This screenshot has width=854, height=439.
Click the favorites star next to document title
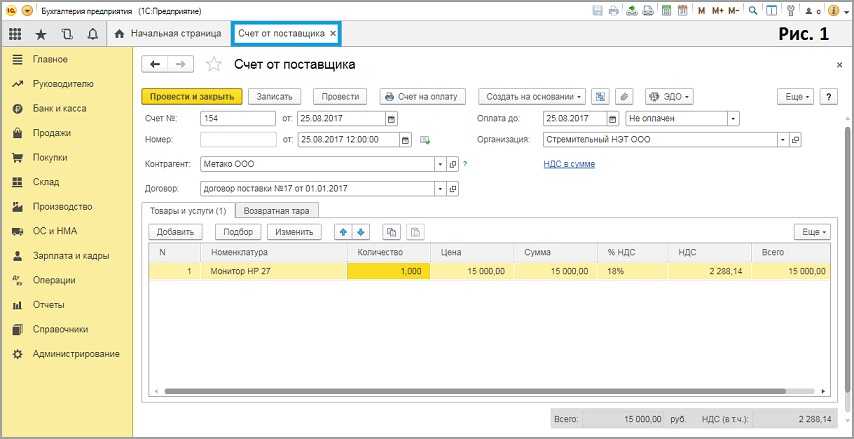click(213, 64)
